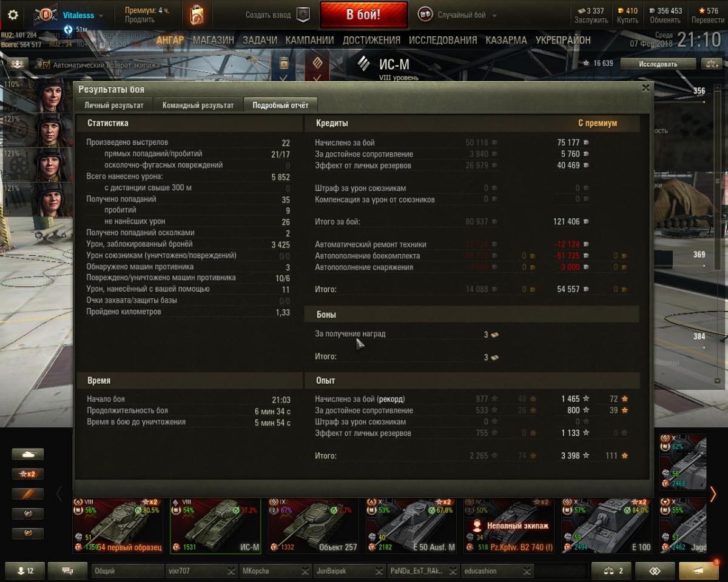This screenshot has height=582, width=728.
Task: Open chat channels speech-bubble icon
Action: 67,570
